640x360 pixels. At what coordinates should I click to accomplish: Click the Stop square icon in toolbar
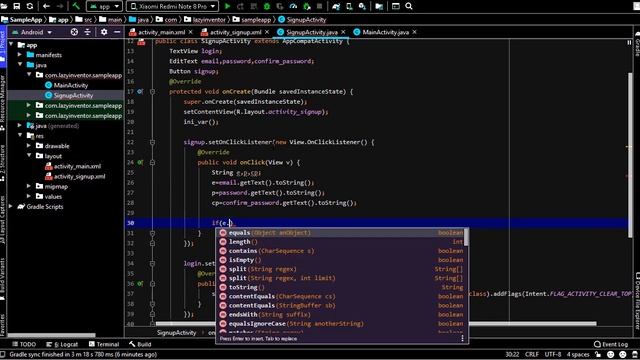tap(320, 6)
